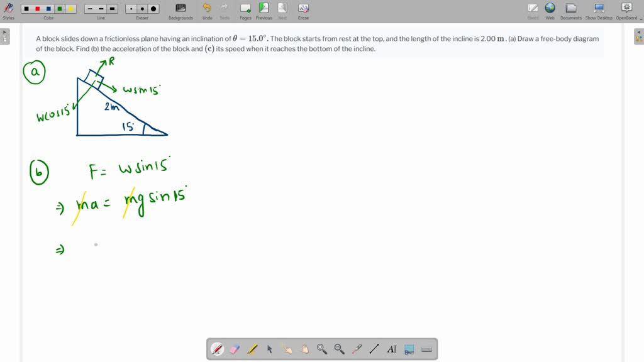Use the Capture screen tool
This screenshot has height=362, width=644.
coord(408,349)
